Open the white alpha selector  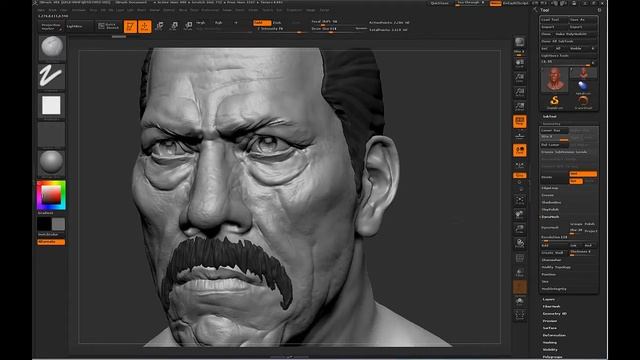pos(51,105)
